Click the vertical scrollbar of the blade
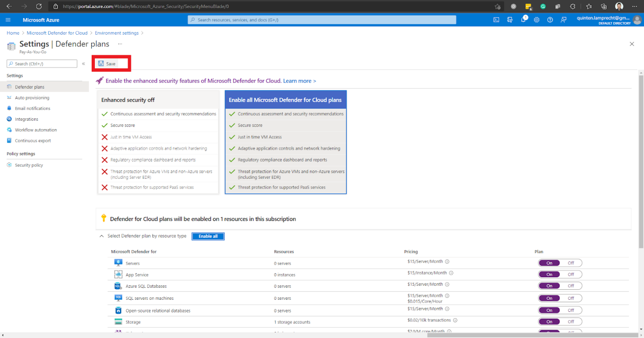This screenshot has width=644, height=338. coord(641,162)
